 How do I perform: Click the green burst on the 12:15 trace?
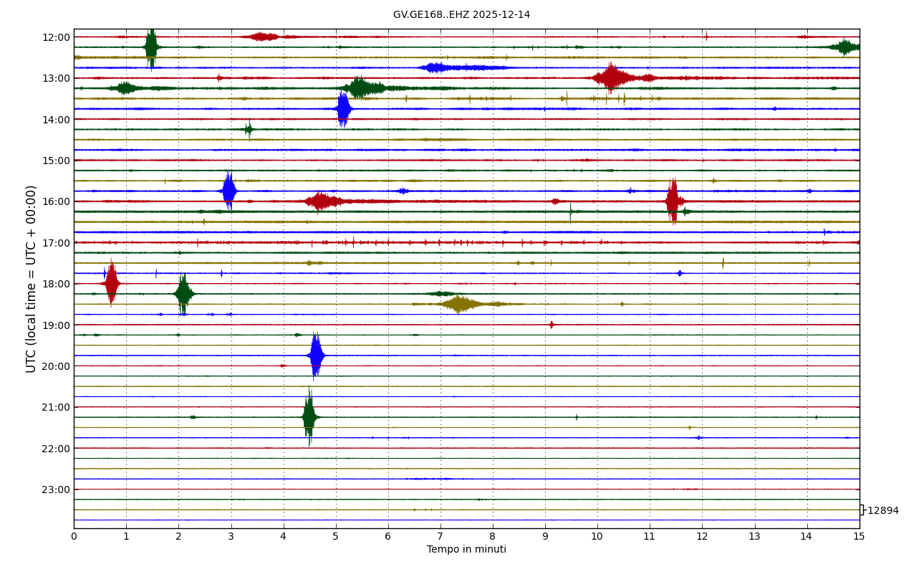[151, 47]
